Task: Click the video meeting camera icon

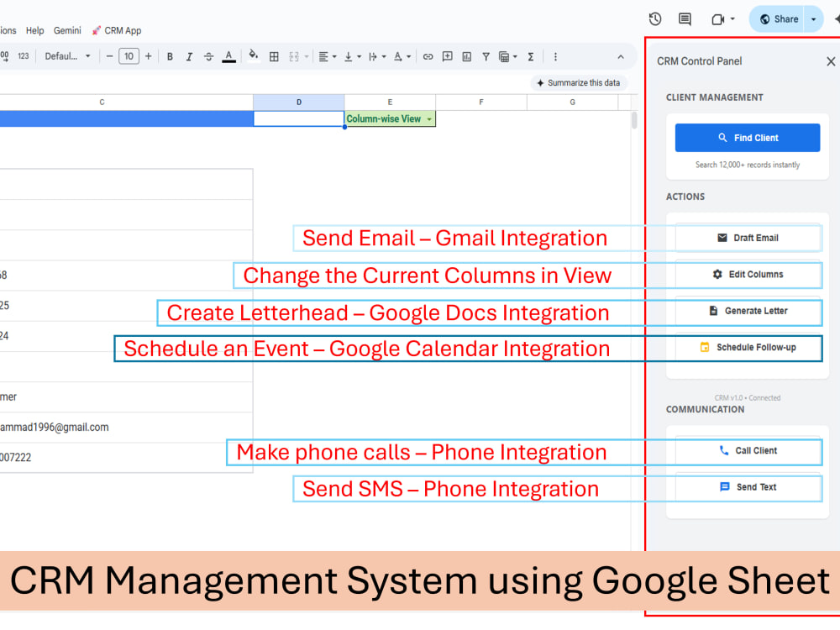Action: [718, 19]
